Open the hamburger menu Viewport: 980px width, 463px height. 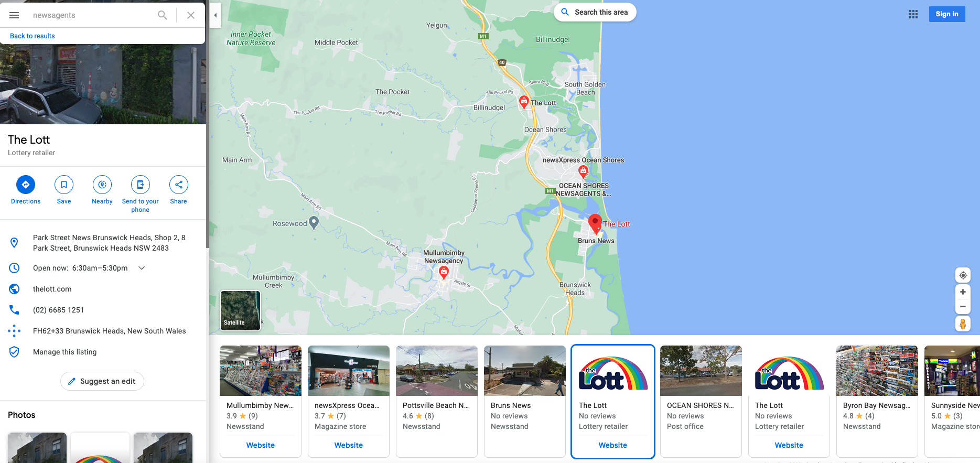[14, 15]
